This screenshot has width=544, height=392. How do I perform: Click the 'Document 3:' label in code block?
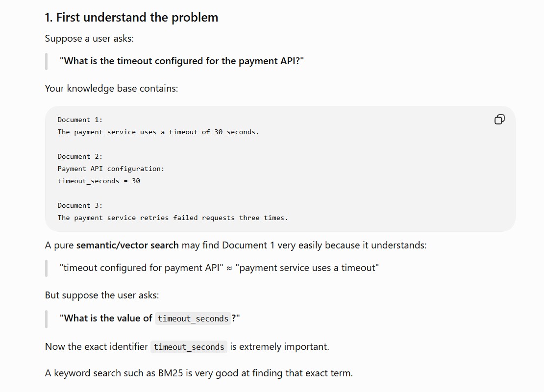click(x=80, y=205)
